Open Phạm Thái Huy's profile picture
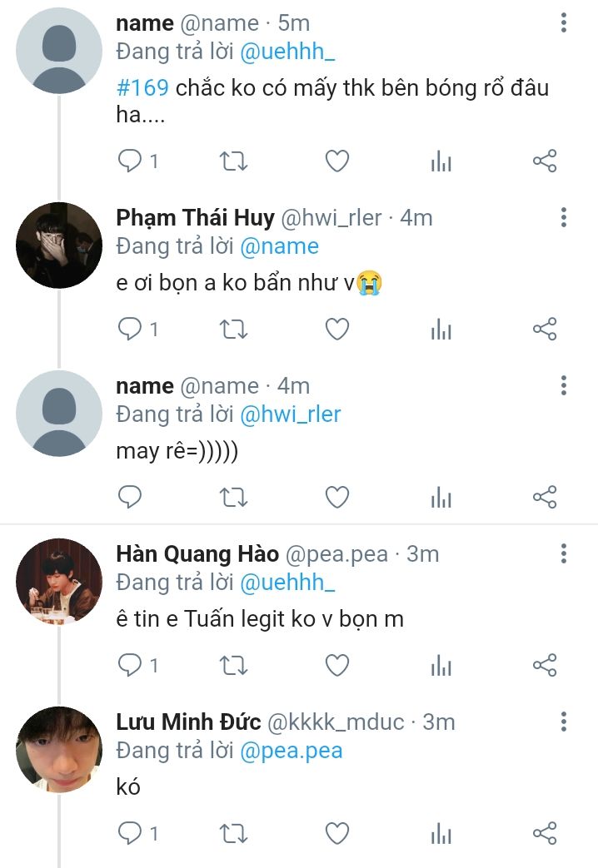Screen dimensions: 598x868 click(x=59, y=246)
